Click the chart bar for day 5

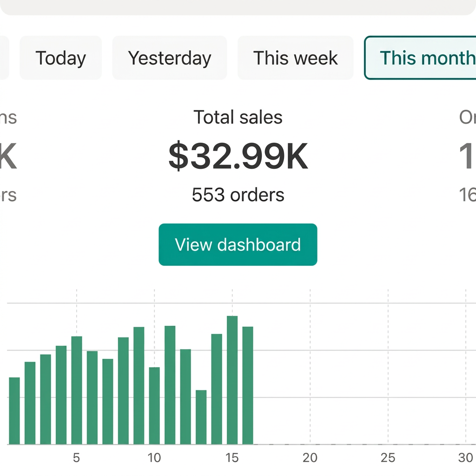(x=77, y=390)
